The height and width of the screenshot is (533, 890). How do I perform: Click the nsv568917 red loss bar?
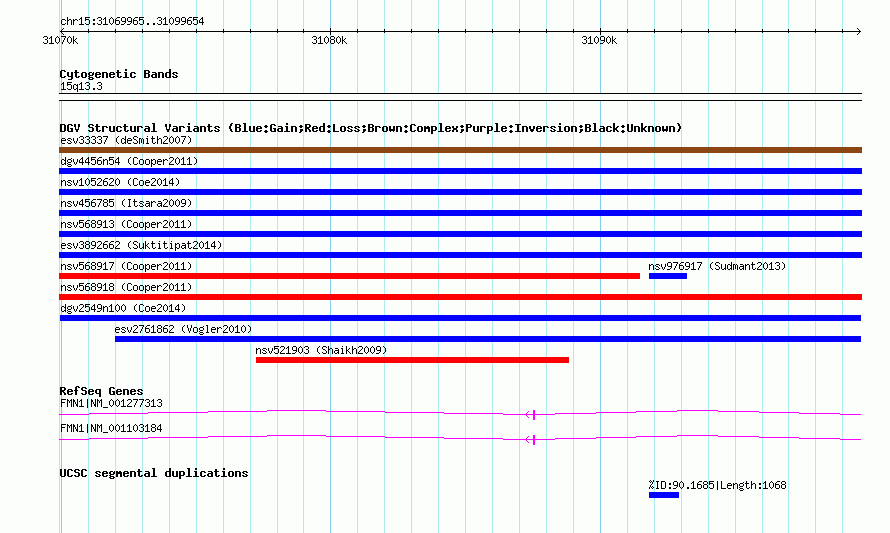pos(350,276)
